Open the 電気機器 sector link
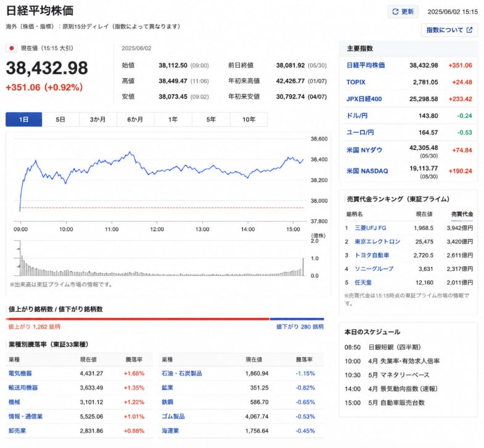Screen dimensions: 484x448 click(20, 373)
